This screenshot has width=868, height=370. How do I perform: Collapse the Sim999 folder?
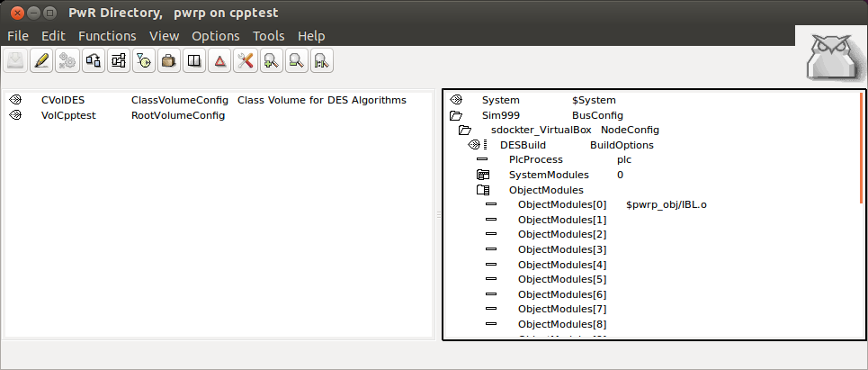456,115
